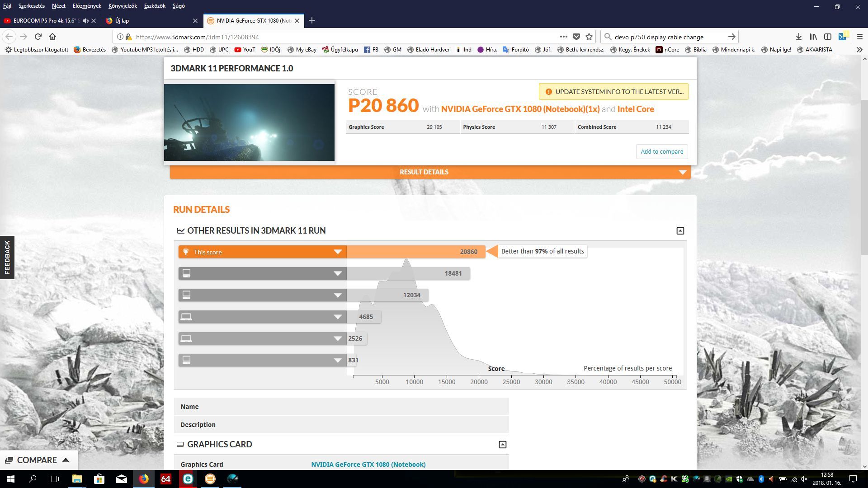868x488 pixels.
Task: Open File Explorer from the taskbar
Action: tap(77, 479)
